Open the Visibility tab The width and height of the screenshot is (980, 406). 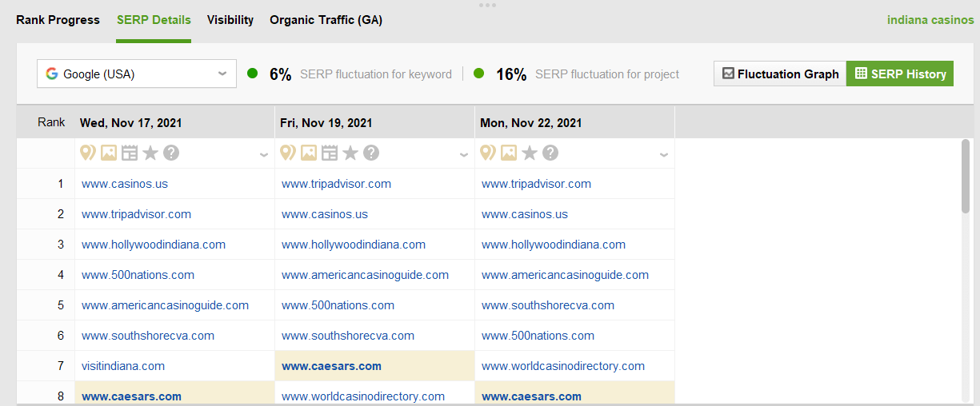230,20
